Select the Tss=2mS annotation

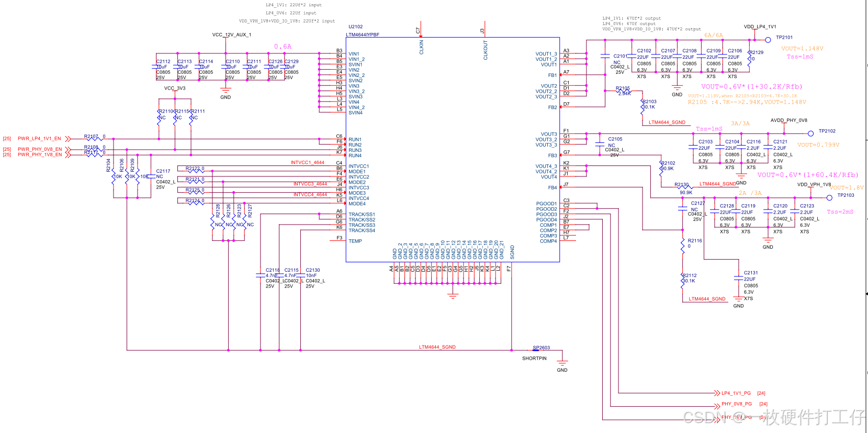coord(840,212)
